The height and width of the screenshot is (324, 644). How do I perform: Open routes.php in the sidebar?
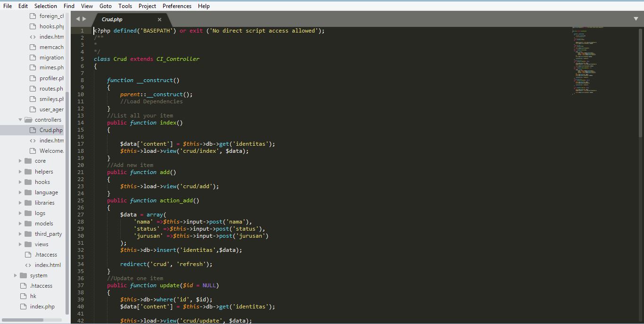(51, 89)
